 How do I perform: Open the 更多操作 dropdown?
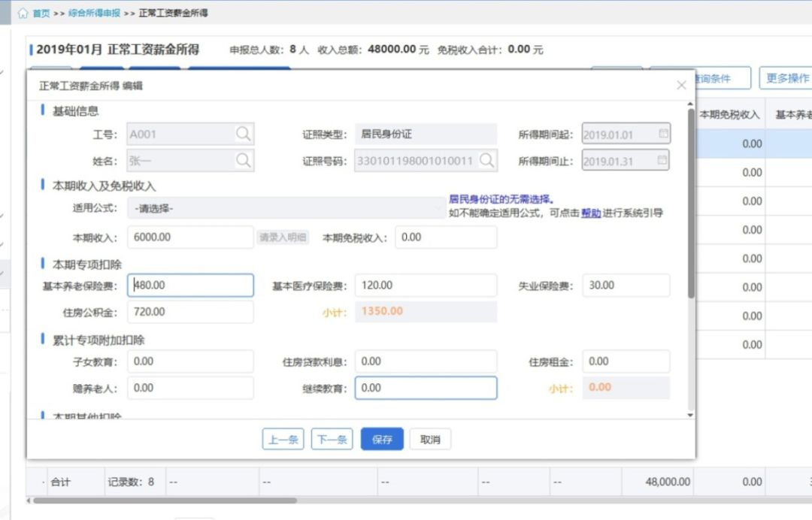point(787,78)
